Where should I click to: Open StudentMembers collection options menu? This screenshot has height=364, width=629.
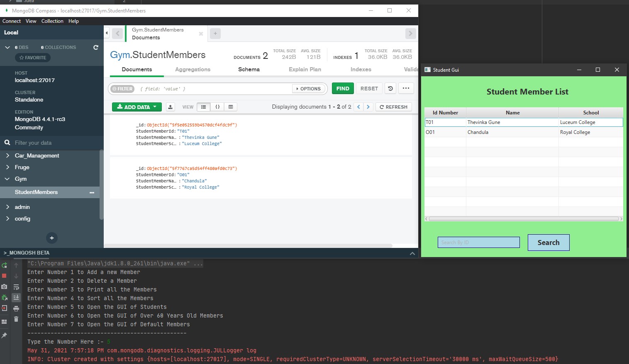[92, 192]
